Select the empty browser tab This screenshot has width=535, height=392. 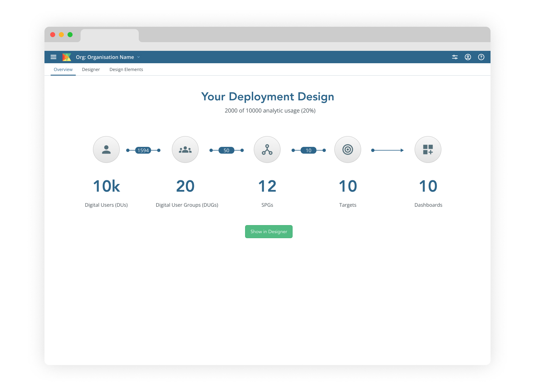click(x=110, y=35)
